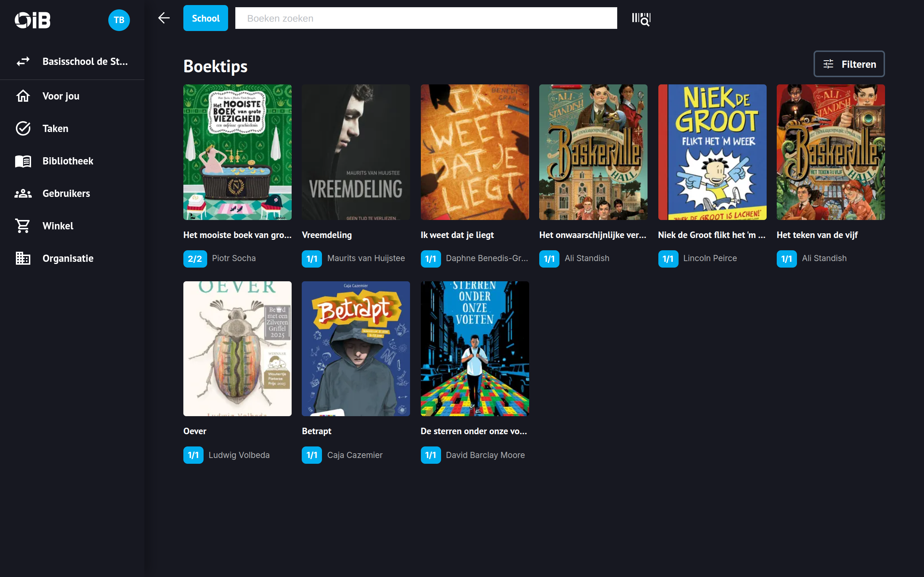This screenshot has height=577, width=924.
Task: Open the Filteren filter options
Action: click(x=849, y=64)
